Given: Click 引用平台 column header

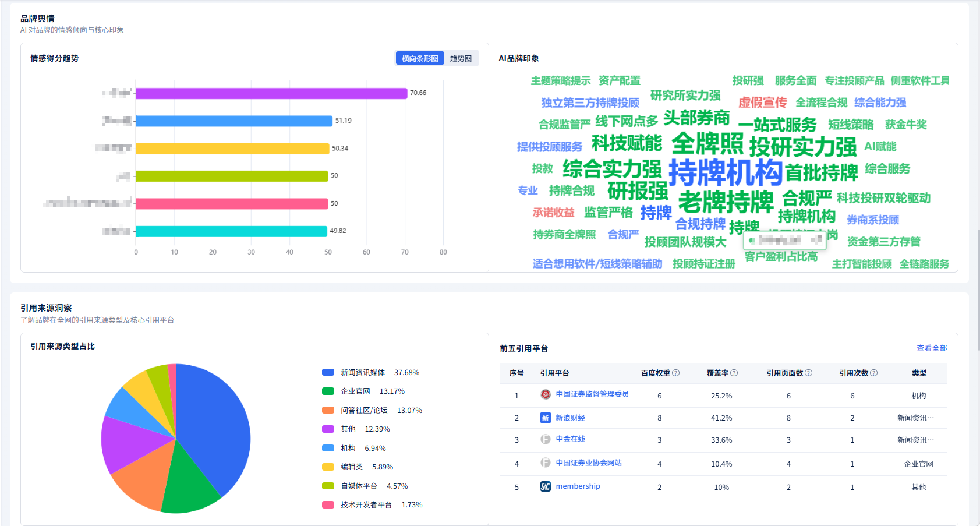Looking at the screenshot, I should 554,373.
